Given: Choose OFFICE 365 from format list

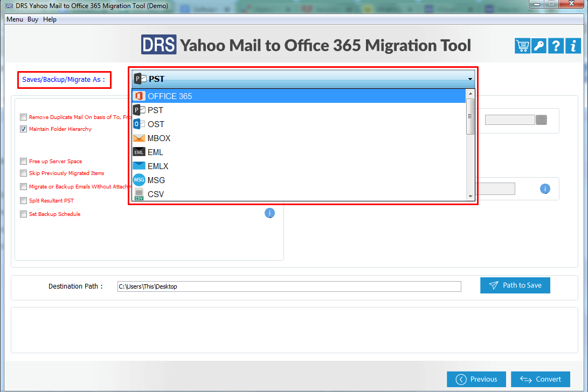Looking at the screenshot, I should [x=299, y=96].
